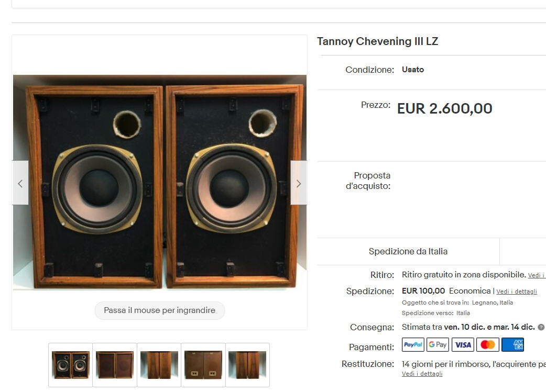Select 'Spedizione da Italia' tab
The image size is (546, 392).
coord(408,251)
